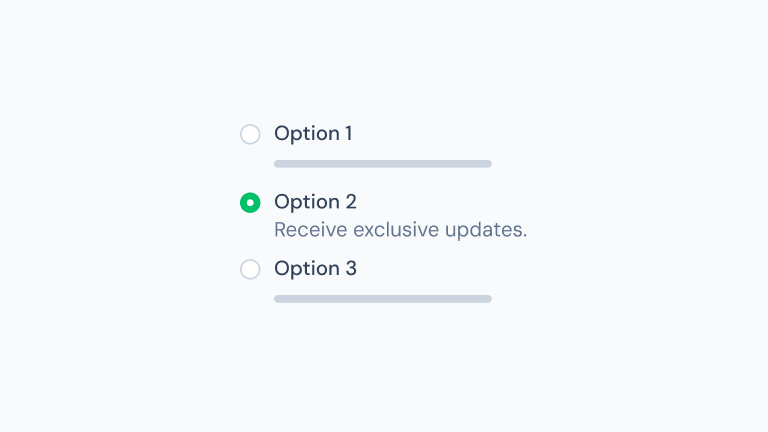Image resolution: width=768 pixels, height=432 pixels.
Task: Click the word 'Receive' in the description
Action: 306,230
